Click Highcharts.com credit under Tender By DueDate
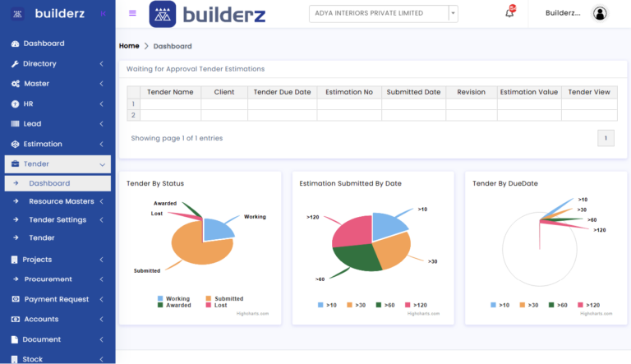Screen dimensions: 631x364 596,314
